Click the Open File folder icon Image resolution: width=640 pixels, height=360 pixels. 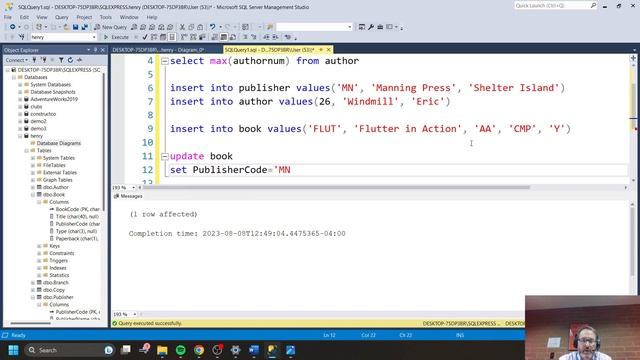(x=66, y=27)
